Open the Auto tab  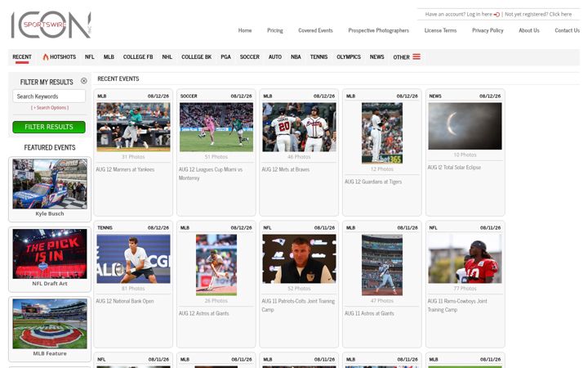275,56
